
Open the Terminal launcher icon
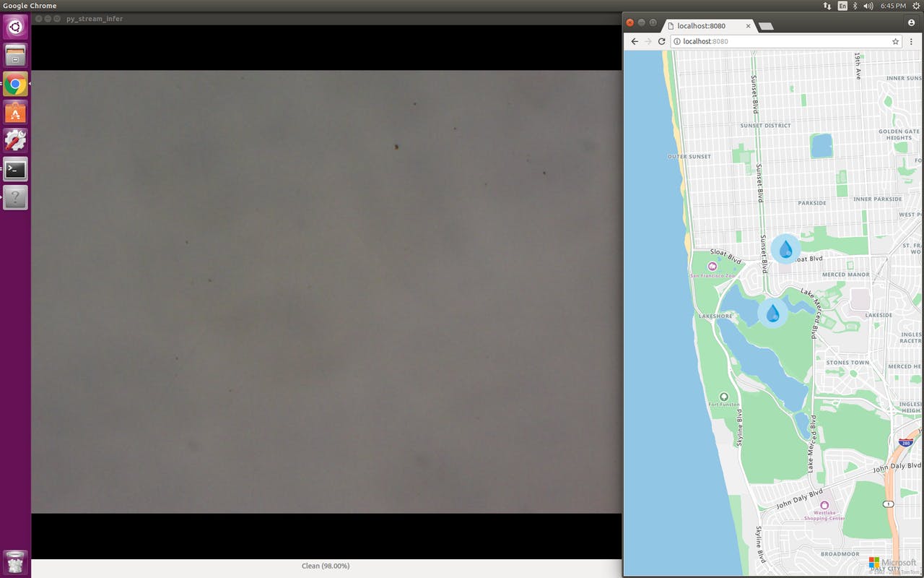coord(15,169)
